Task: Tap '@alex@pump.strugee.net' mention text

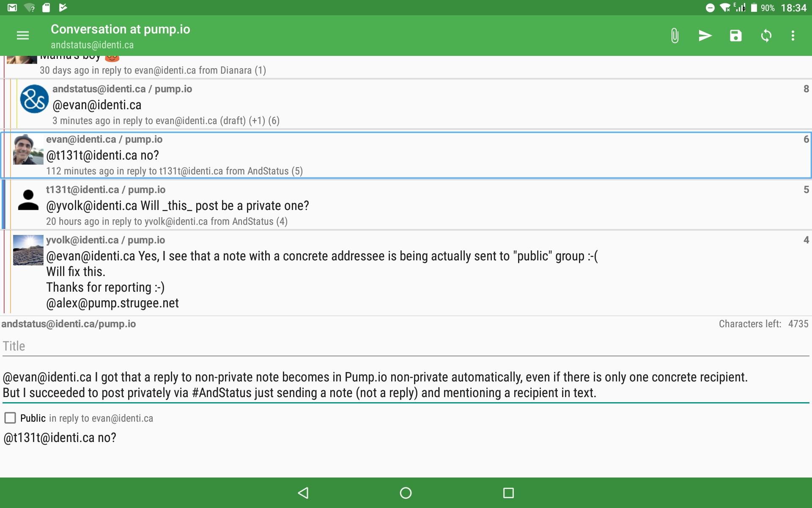Action: [112, 303]
